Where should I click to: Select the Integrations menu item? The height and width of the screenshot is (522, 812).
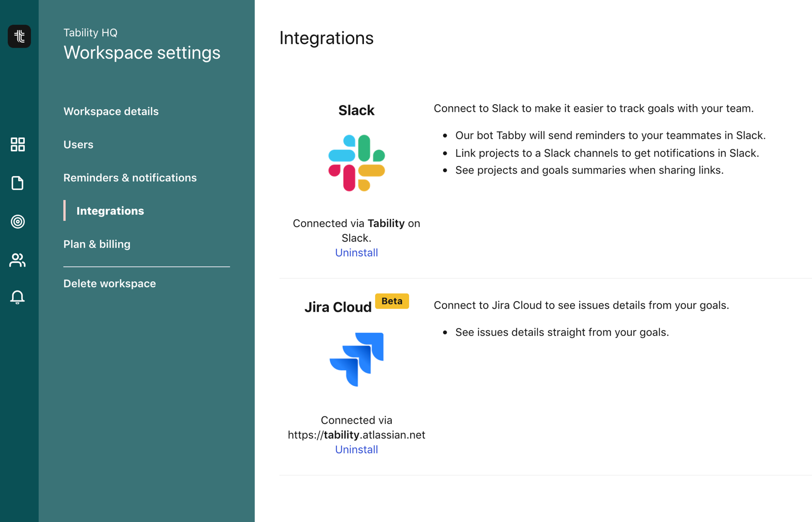pos(110,211)
